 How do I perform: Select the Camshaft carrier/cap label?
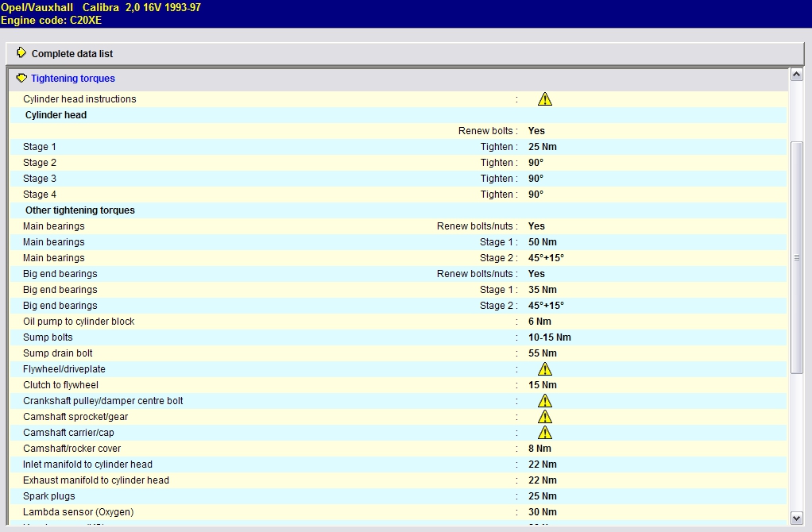68,433
